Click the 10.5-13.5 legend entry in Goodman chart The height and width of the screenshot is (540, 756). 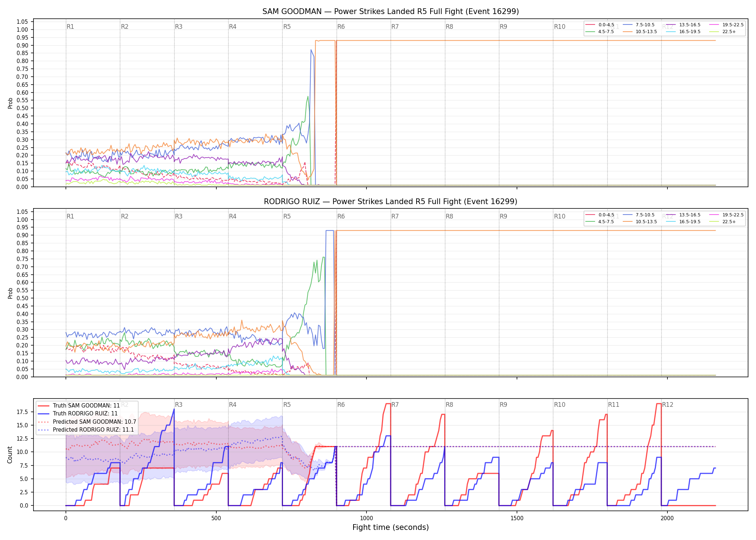640,32
